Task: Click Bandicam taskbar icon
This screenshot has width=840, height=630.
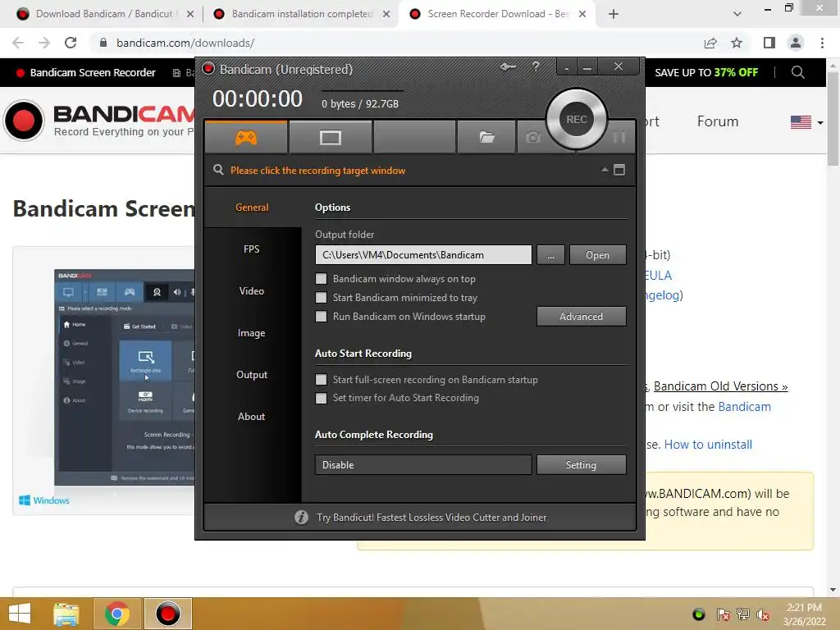Action: click(167, 614)
